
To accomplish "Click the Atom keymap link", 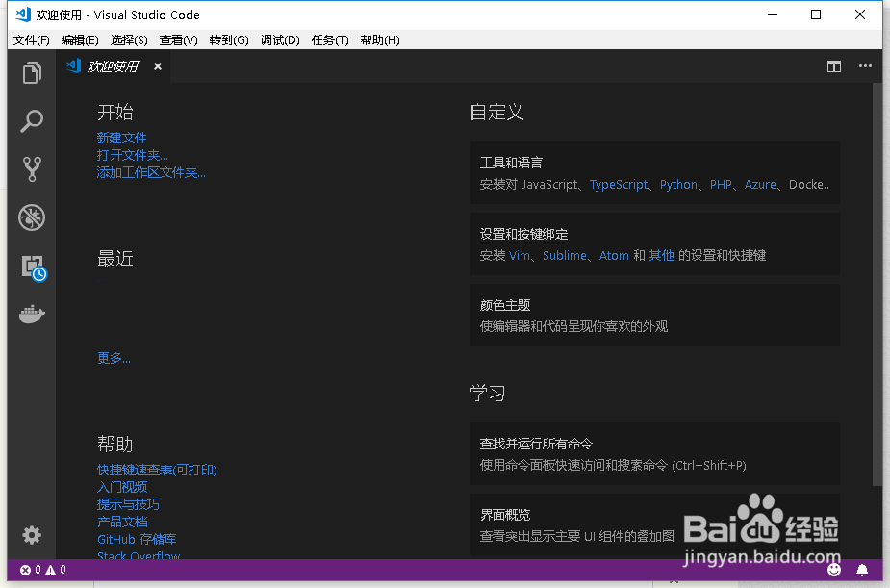I will point(614,255).
